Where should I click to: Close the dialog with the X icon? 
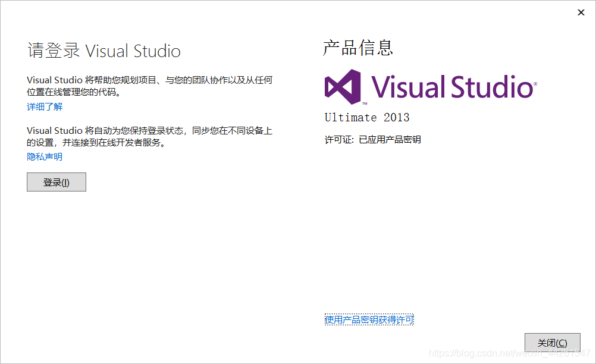click(x=581, y=12)
